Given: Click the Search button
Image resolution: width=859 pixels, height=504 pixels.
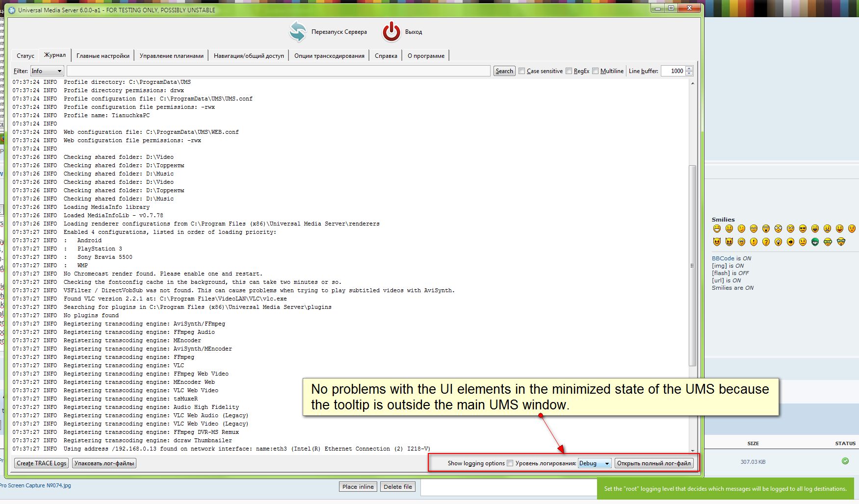Looking at the screenshot, I should tap(504, 71).
